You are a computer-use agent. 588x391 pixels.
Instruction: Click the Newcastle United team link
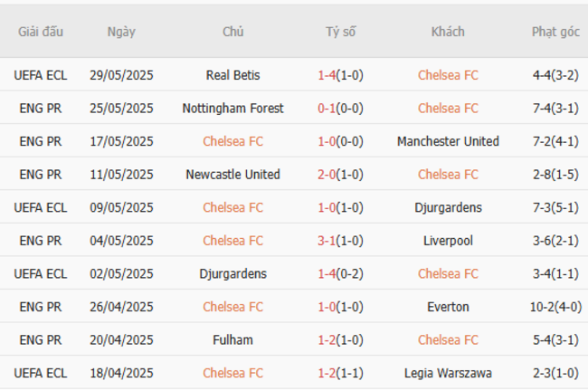[232, 175]
